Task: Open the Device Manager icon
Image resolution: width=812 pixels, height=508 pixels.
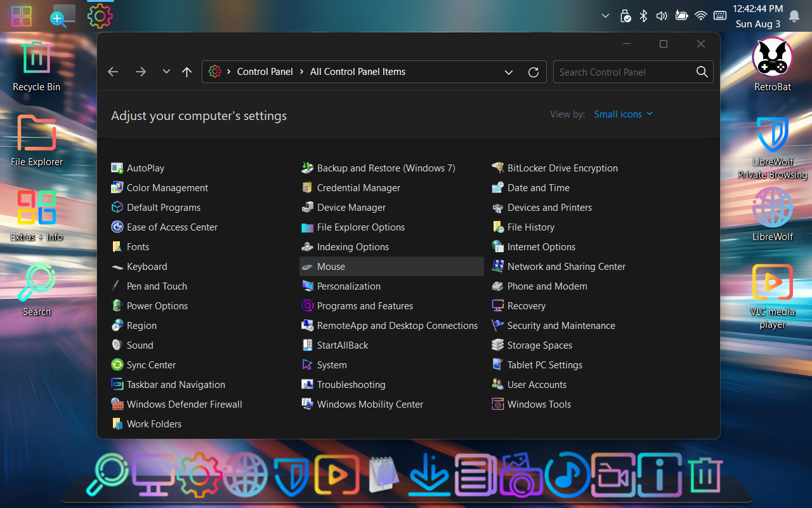Action: point(307,208)
